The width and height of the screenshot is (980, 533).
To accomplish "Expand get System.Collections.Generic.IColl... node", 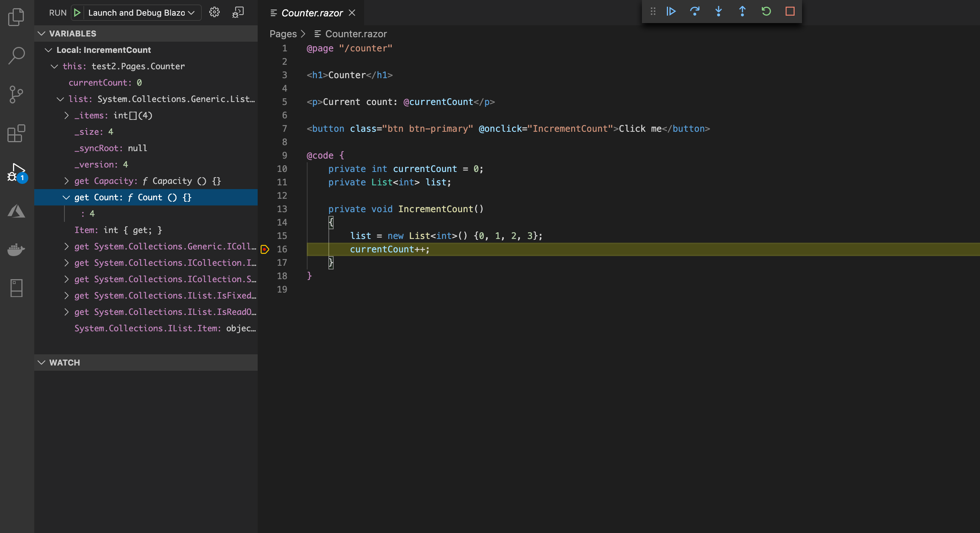I will click(x=67, y=246).
